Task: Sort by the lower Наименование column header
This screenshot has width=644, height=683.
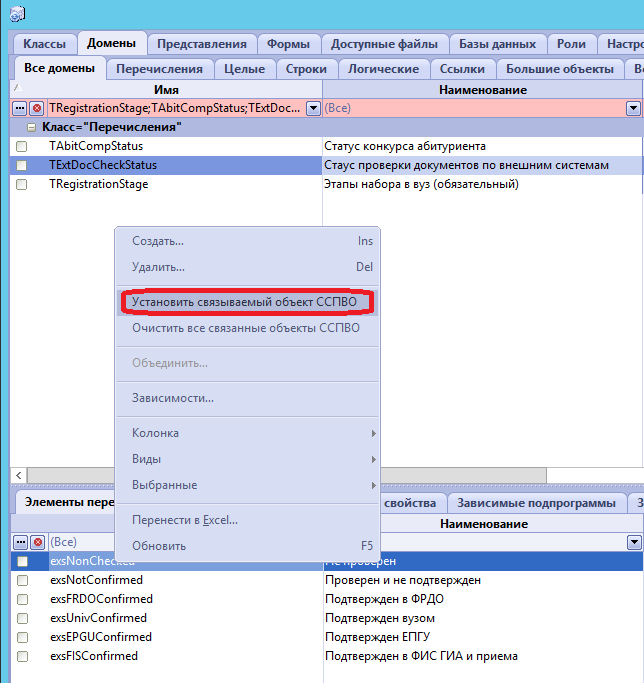Action: coord(484,524)
